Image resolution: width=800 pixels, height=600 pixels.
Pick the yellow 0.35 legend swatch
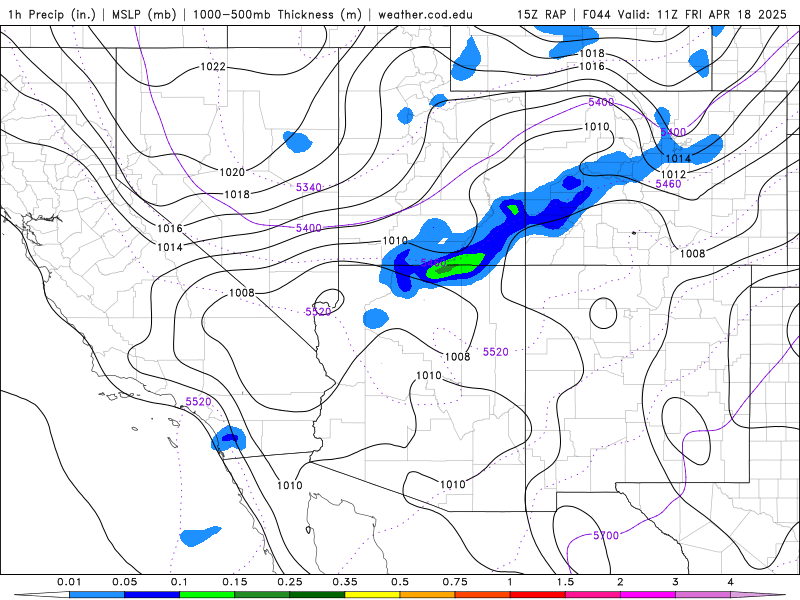click(372, 595)
